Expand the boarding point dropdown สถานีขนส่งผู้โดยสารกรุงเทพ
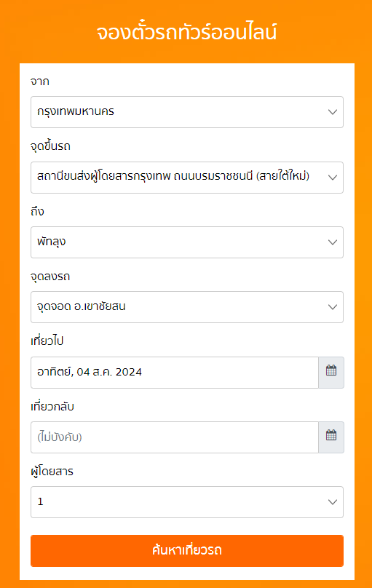The image size is (372, 588). point(187,178)
